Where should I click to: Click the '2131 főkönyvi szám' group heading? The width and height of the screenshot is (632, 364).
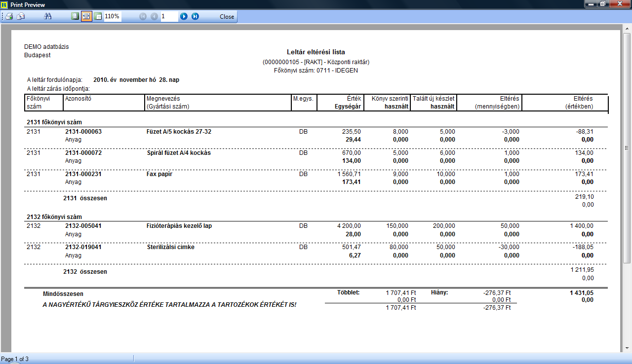tap(54, 122)
